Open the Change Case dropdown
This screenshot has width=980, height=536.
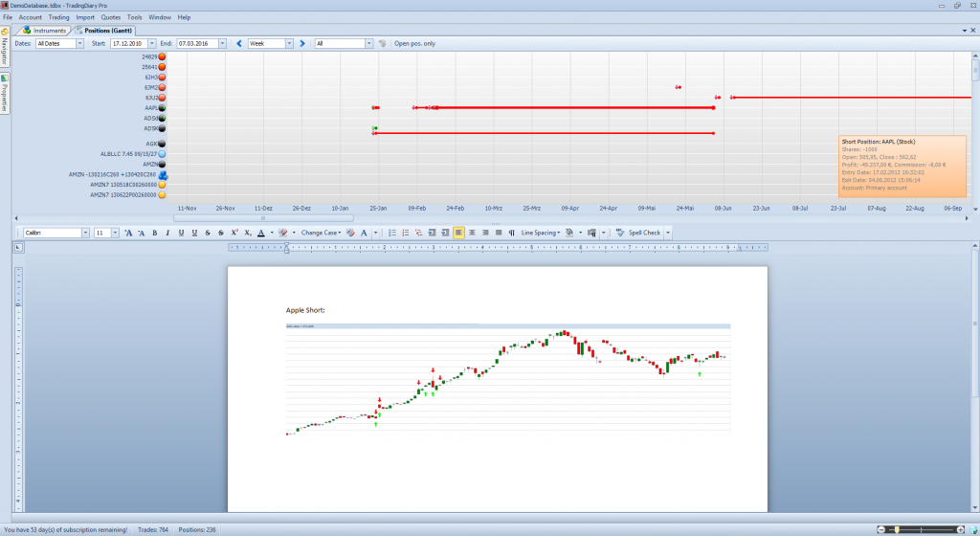pyautogui.click(x=321, y=233)
